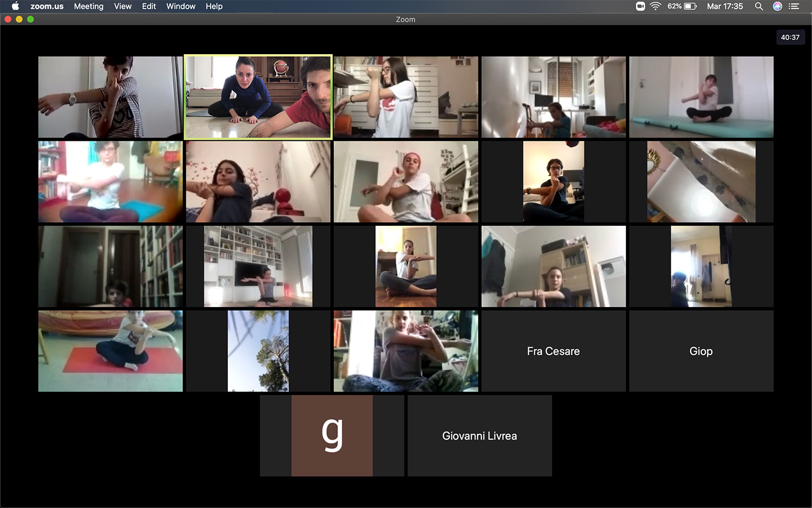The height and width of the screenshot is (508, 812).
Task: Click the 62% battery indicator
Action: tap(682, 6)
